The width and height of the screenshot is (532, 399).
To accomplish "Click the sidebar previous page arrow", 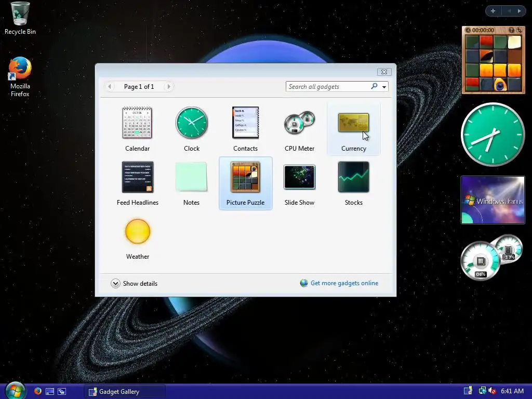I will [509, 11].
